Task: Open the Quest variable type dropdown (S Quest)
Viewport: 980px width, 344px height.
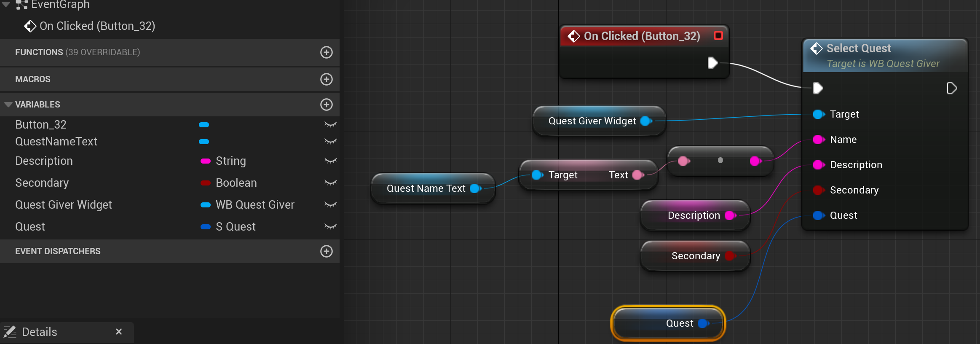Action: (228, 226)
